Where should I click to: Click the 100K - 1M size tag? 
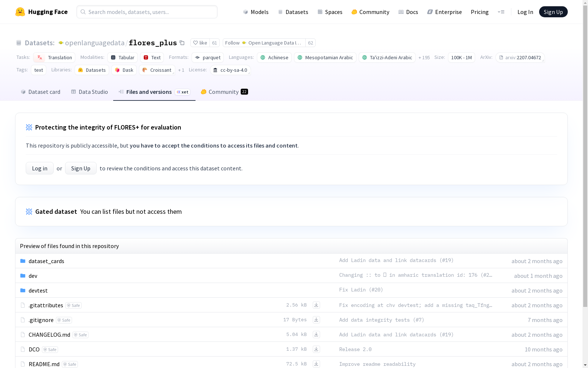click(462, 57)
